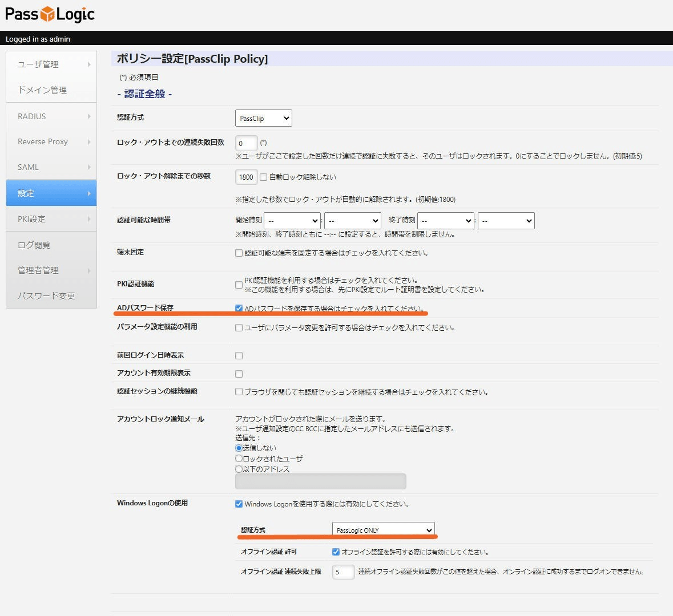Screen dimensions: 673x616
Task: Click the lockout release seconds field
Action: pos(246,177)
